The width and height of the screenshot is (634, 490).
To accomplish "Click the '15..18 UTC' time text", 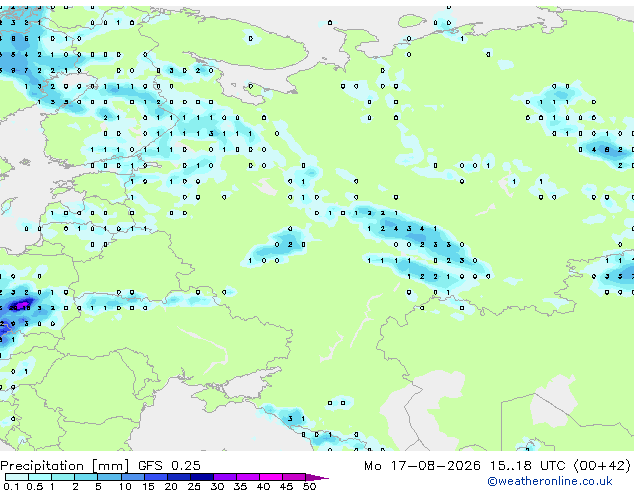I will 527,466.
